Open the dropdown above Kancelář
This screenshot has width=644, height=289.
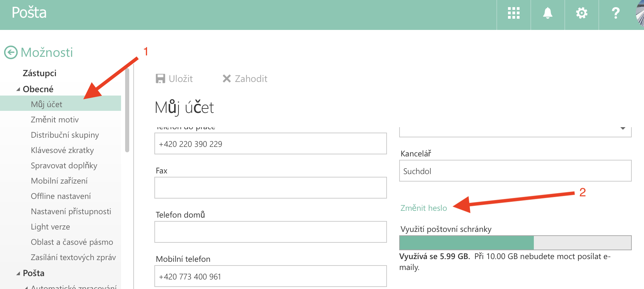(623, 129)
